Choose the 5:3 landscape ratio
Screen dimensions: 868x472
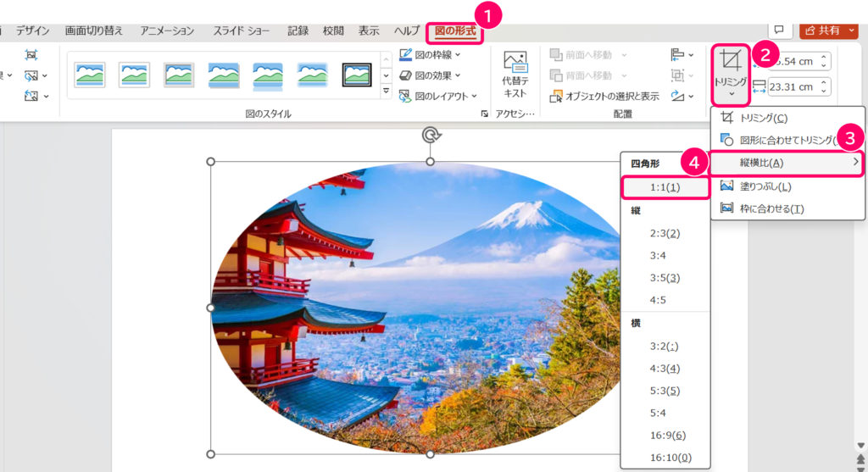pyautogui.click(x=665, y=391)
